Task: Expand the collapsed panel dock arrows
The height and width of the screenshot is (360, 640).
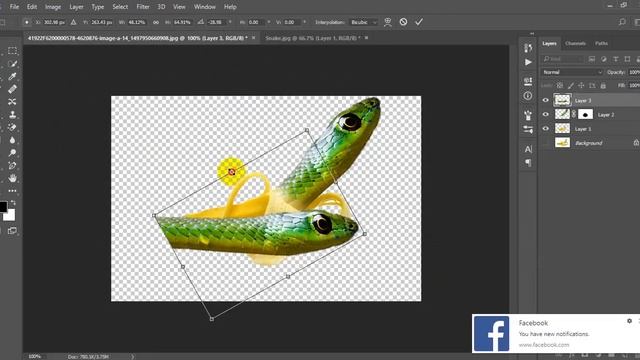Action: (532, 33)
